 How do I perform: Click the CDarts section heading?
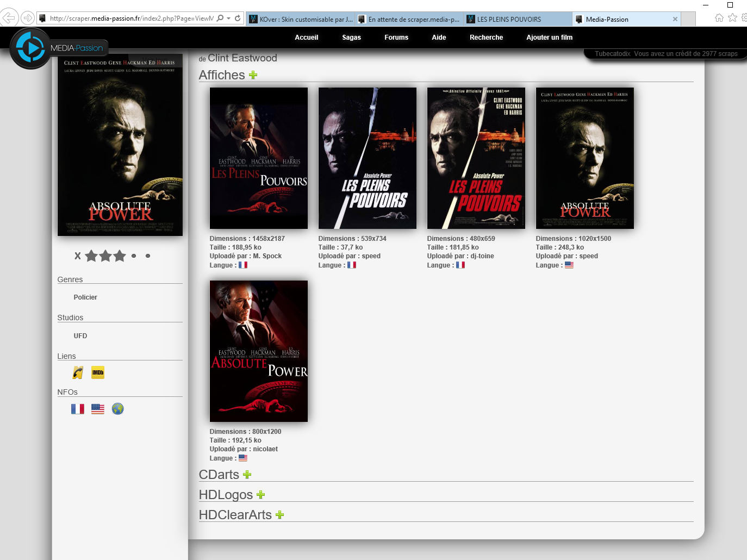219,475
